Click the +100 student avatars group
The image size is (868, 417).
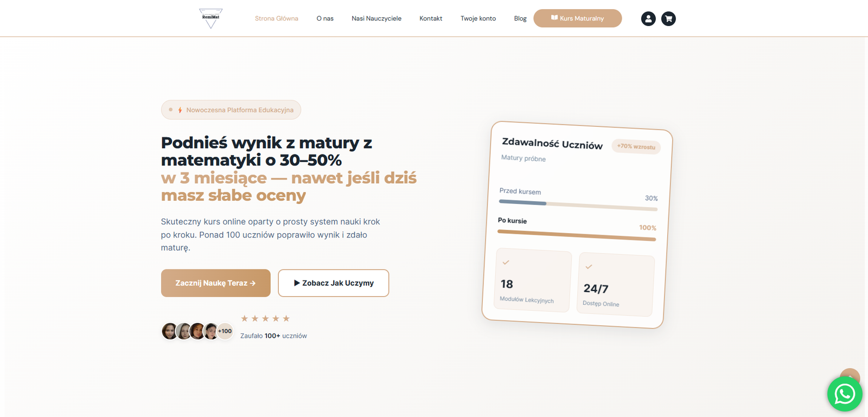[197, 331]
